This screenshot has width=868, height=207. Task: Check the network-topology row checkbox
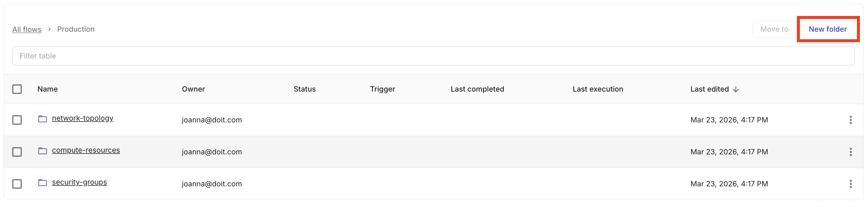(17, 120)
